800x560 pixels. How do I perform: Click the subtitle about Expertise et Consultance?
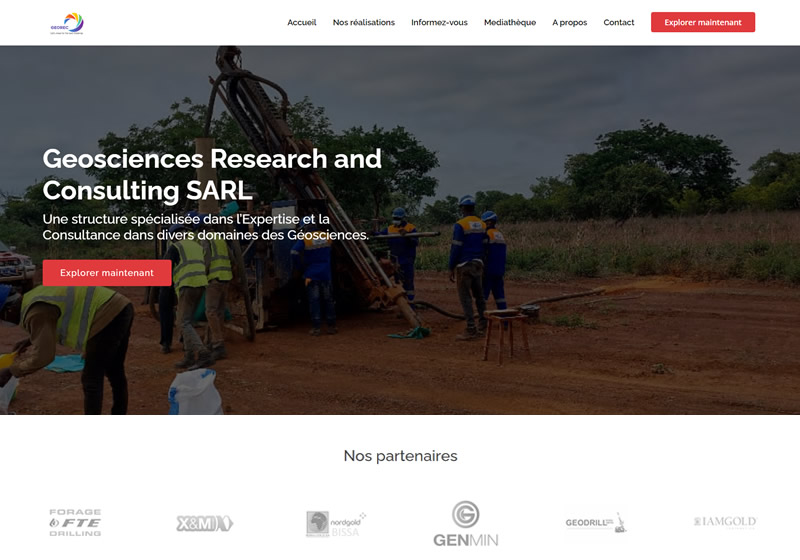pos(206,227)
